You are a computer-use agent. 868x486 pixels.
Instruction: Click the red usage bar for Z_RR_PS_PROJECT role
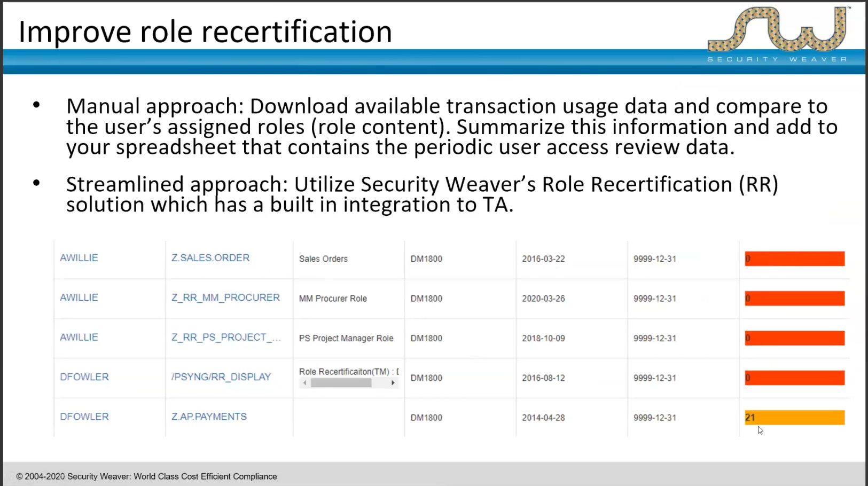pos(795,338)
